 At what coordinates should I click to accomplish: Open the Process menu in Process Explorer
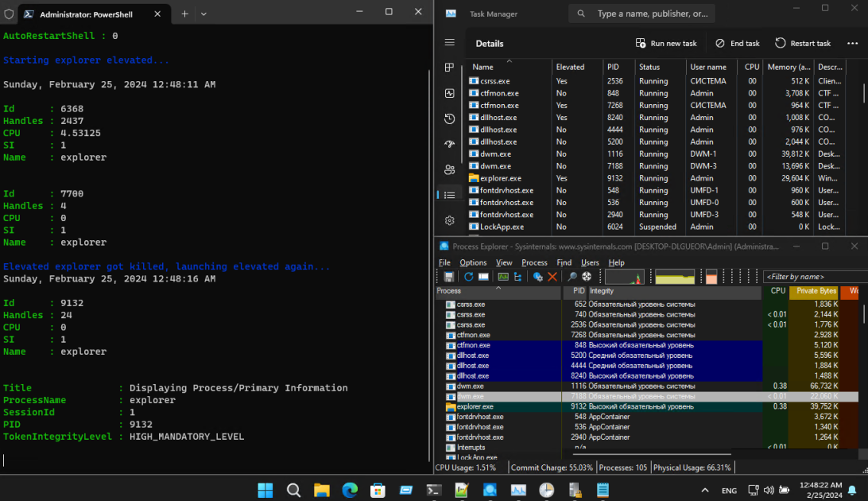534,262
